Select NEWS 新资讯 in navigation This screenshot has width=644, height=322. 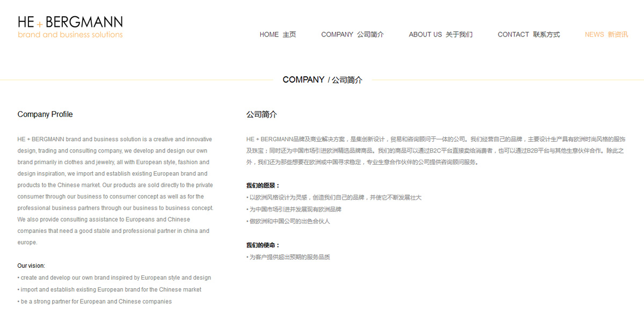[606, 34]
